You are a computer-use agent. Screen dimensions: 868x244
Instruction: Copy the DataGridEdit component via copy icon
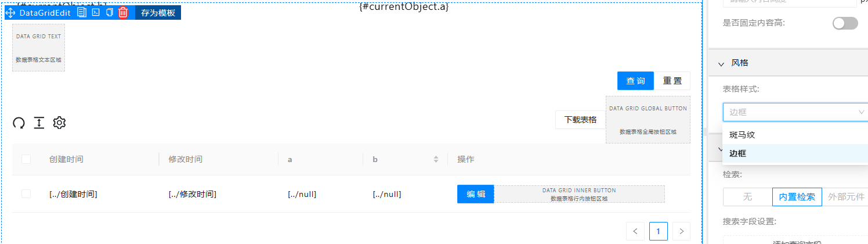tap(109, 12)
